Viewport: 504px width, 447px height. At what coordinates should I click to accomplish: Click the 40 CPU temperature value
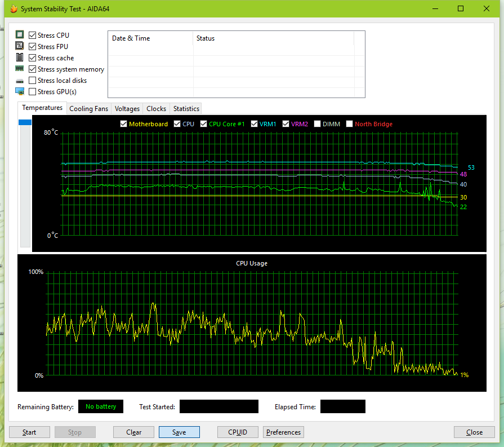[463, 184]
